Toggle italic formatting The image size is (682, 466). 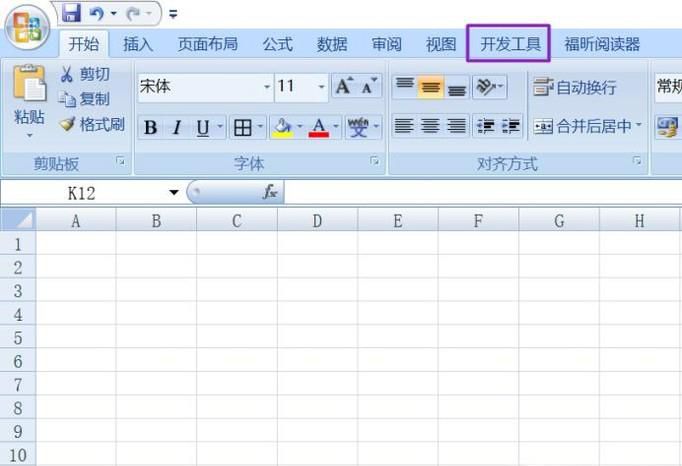(177, 127)
